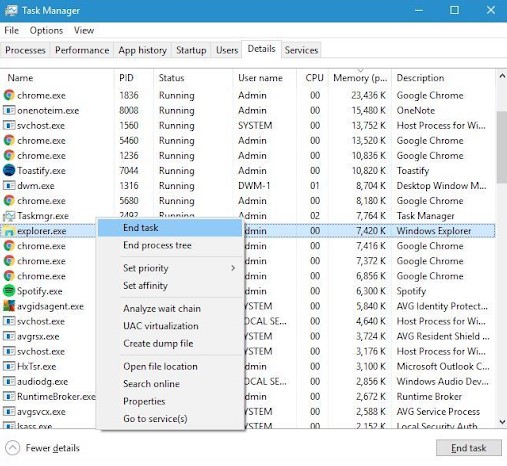Sort by the Memory column header
This screenshot has height=466, width=507.
tap(360, 78)
